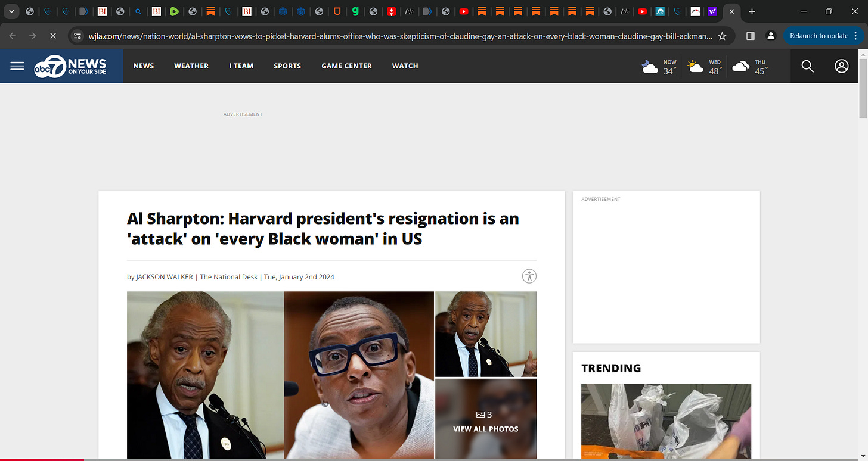Screen dimensions: 868x461
Task: Open the WATCH section
Action: (x=405, y=66)
